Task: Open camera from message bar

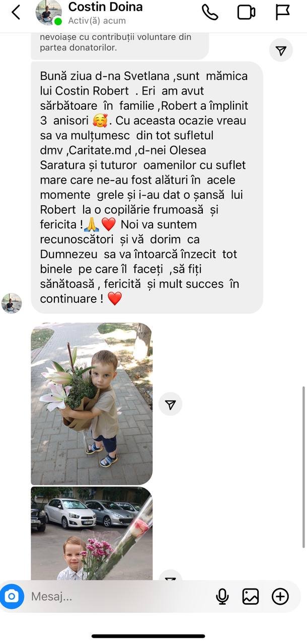Action: 12,597
